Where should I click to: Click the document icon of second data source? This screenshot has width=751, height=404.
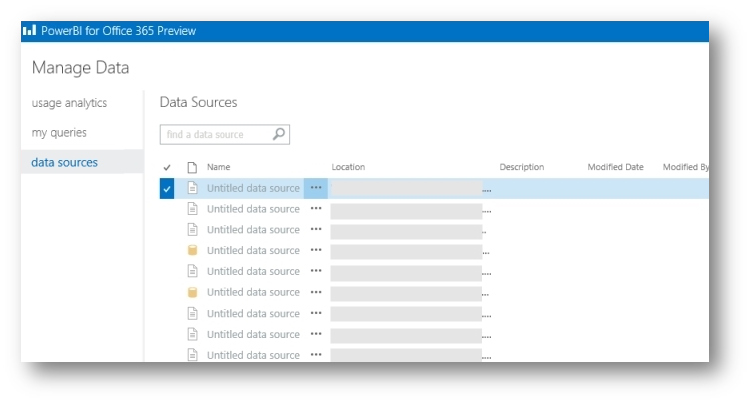pos(192,209)
